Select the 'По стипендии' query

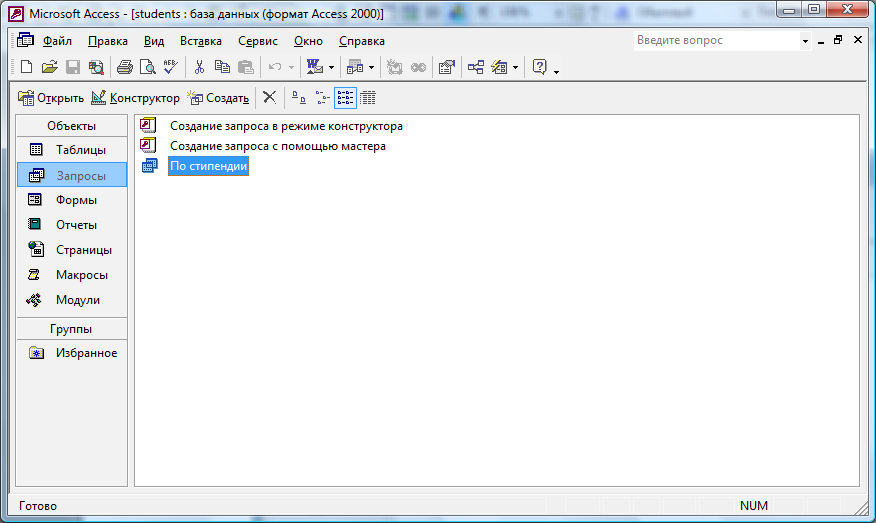[208, 166]
